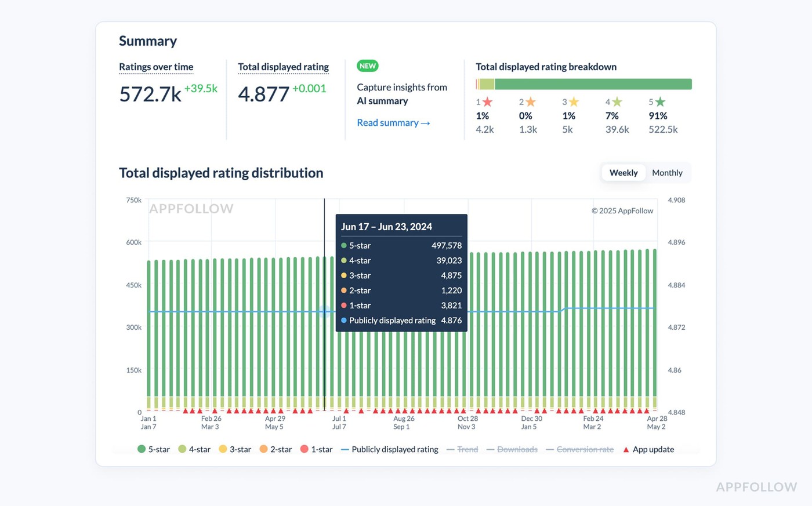
Task: Enable the Downloads series in legend
Action: [512, 449]
